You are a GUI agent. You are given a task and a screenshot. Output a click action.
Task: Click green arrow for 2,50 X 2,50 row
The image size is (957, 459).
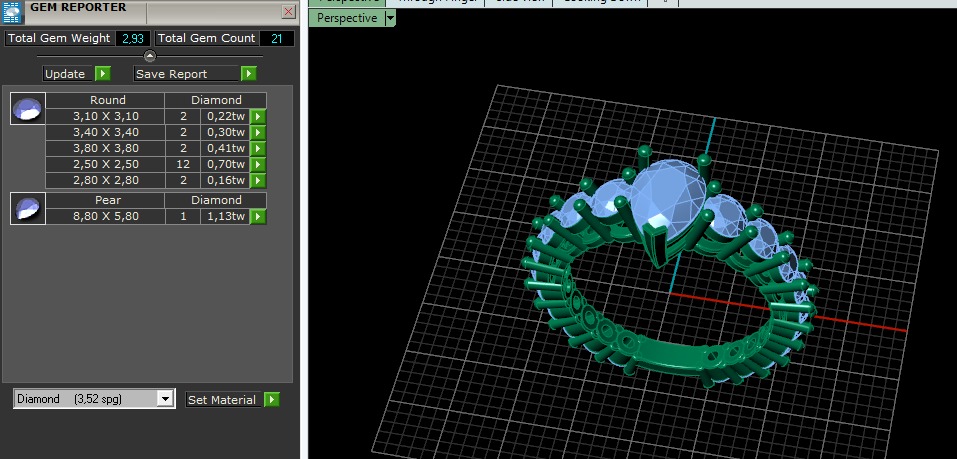pos(258,164)
